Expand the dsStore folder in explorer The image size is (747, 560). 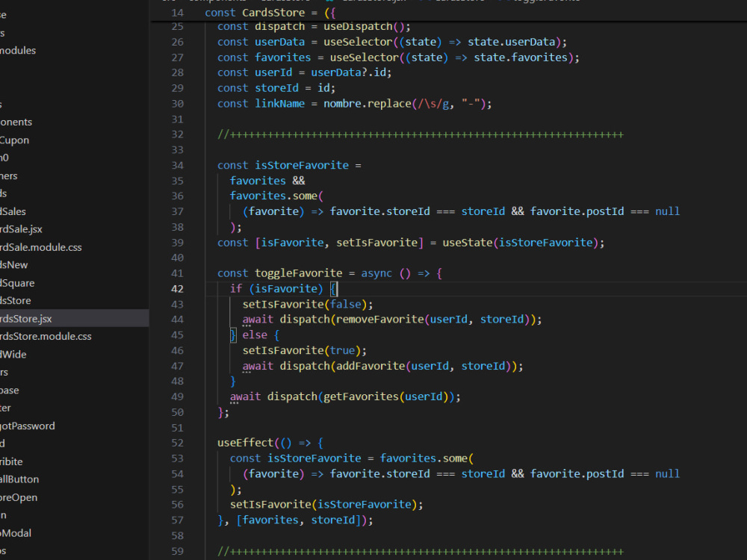coord(15,300)
